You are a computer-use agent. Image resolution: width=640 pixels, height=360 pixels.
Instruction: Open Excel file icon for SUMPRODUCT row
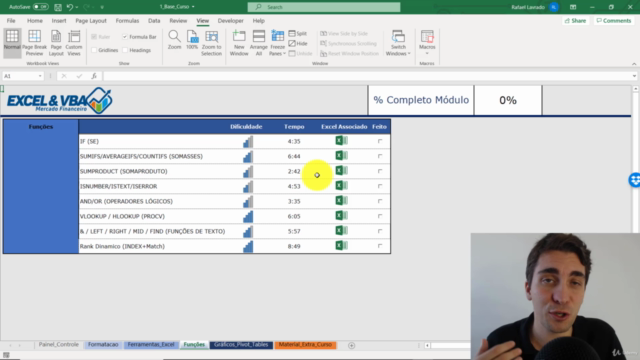click(x=341, y=171)
